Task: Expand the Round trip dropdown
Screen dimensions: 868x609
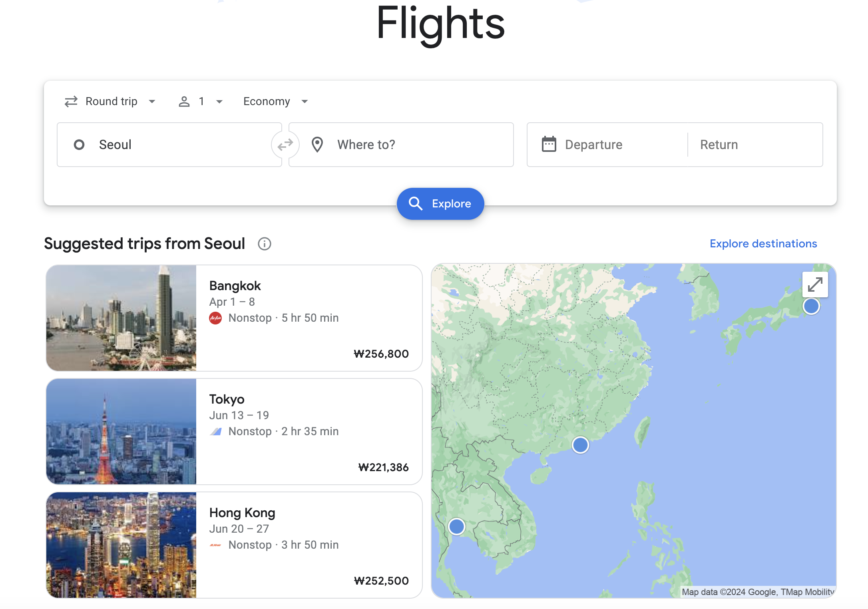Action: (x=109, y=101)
